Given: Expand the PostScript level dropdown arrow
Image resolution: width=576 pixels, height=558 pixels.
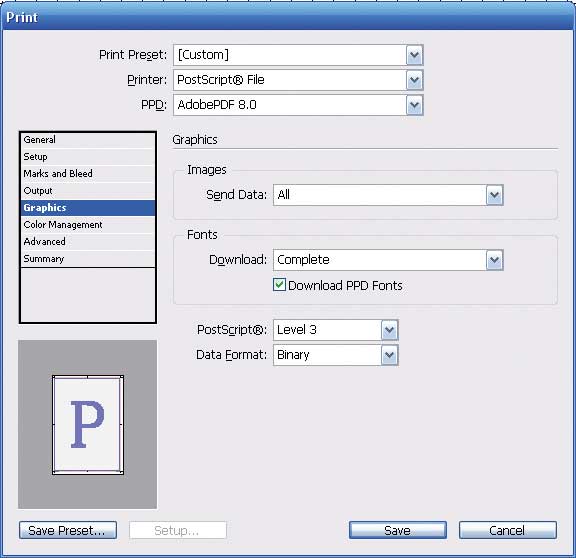Looking at the screenshot, I should (x=389, y=330).
